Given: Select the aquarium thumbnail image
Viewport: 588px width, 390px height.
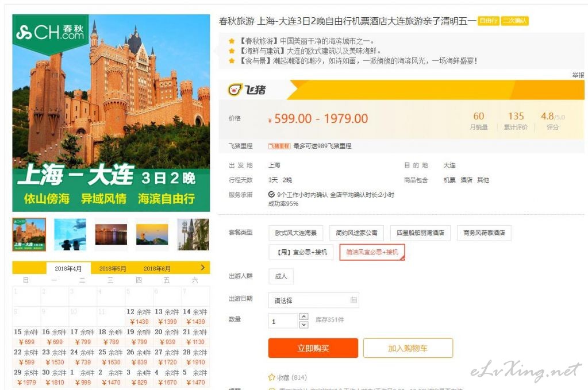Looking at the screenshot, I should click(70, 234).
